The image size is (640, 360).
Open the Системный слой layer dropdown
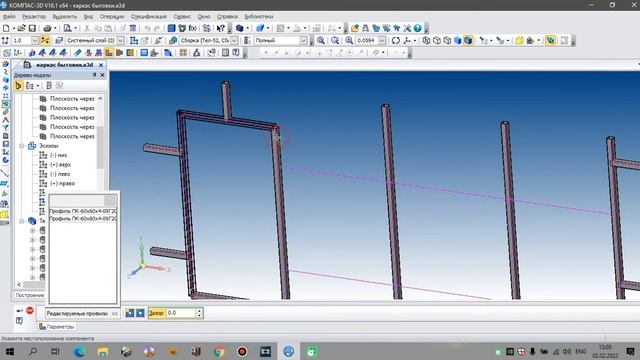(121, 40)
